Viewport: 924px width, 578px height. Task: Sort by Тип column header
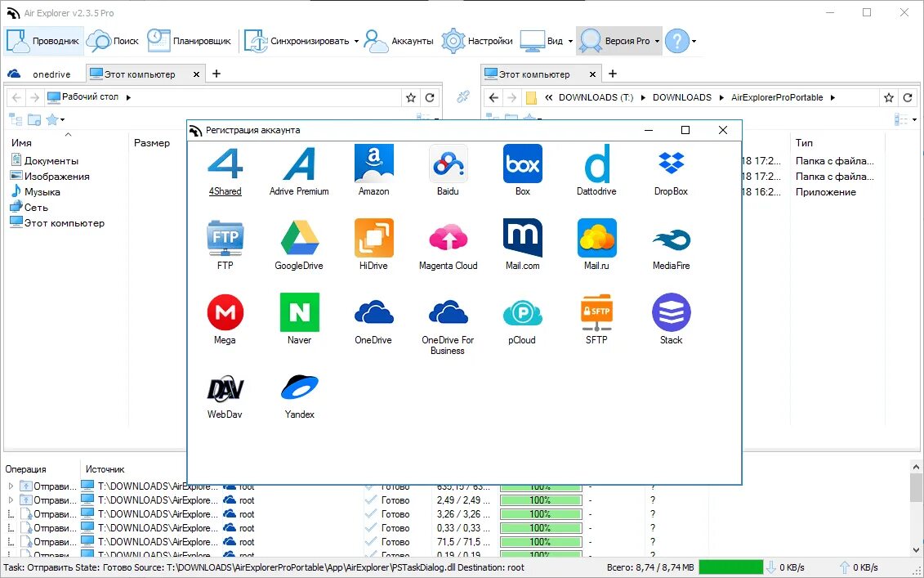click(x=804, y=143)
